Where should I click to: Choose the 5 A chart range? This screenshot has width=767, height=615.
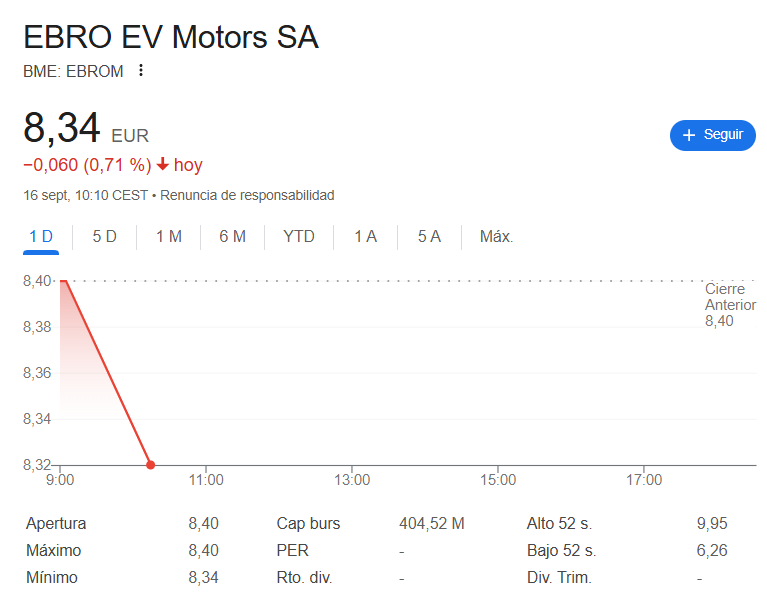429,237
